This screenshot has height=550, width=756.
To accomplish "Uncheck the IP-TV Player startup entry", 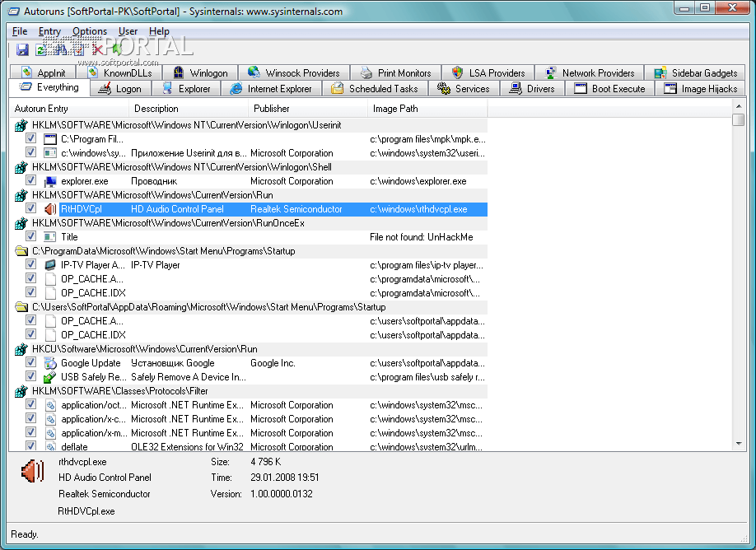I will (30, 264).
